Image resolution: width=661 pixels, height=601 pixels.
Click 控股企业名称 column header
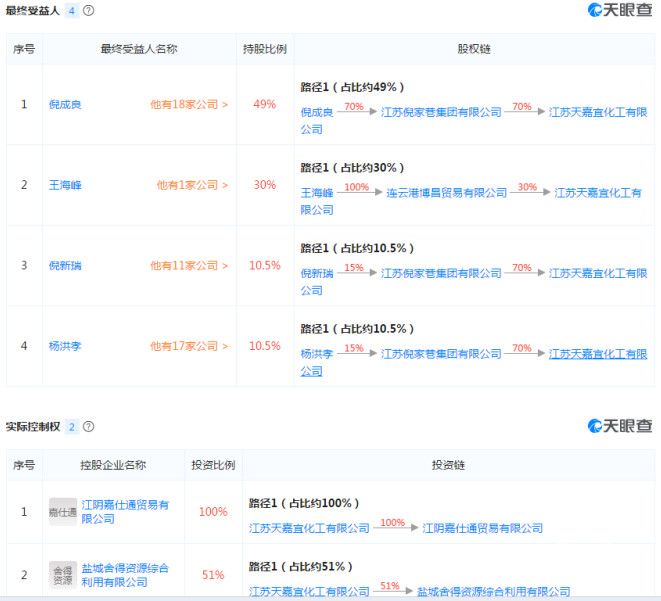[x=113, y=465]
